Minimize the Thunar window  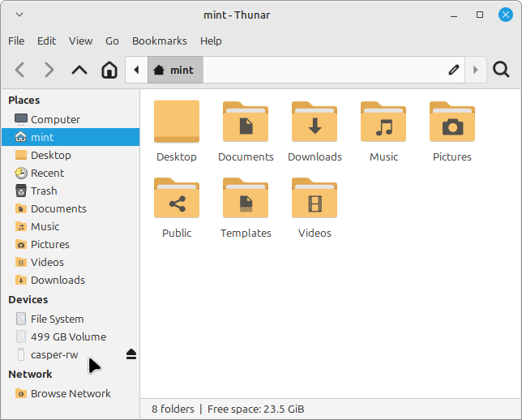pyautogui.click(x=454, y=15)
